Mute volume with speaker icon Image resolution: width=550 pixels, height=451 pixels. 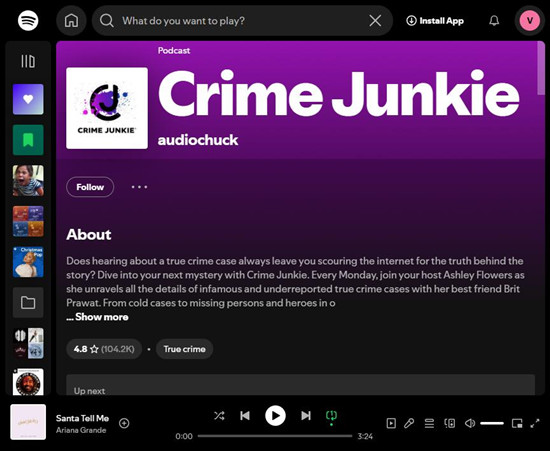click(470, 423)
